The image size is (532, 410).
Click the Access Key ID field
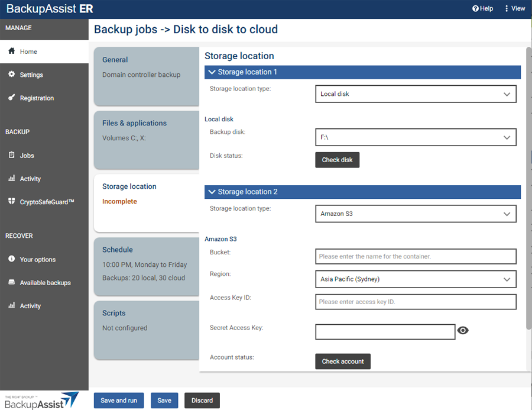click(416, 302)
